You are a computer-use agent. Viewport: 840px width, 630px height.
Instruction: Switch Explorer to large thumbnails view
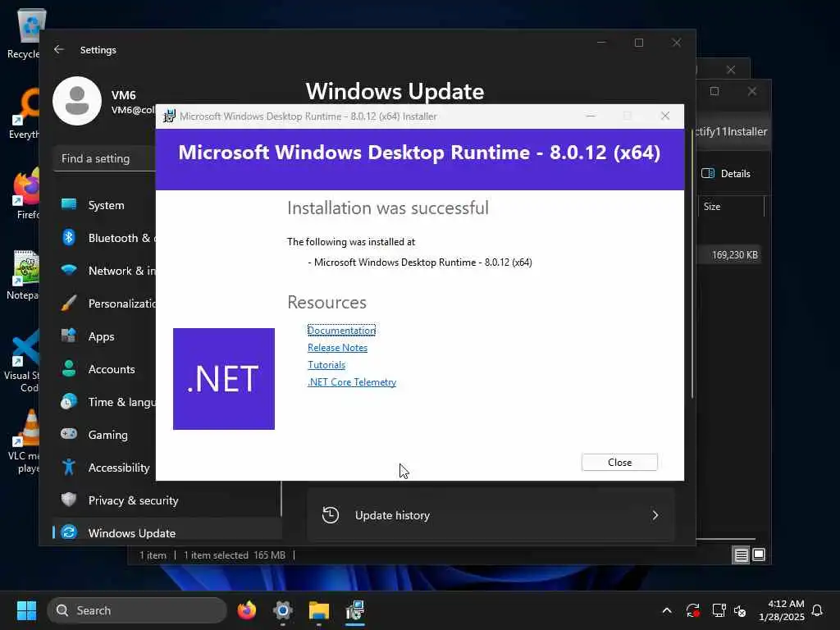point(759,555)
